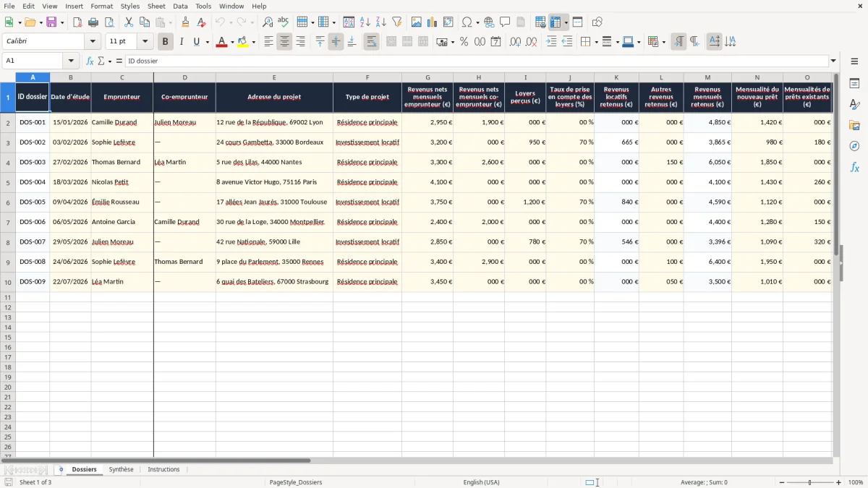868x488 pixels.
Task: Toggle Align Left
Action: click(268, 42)
